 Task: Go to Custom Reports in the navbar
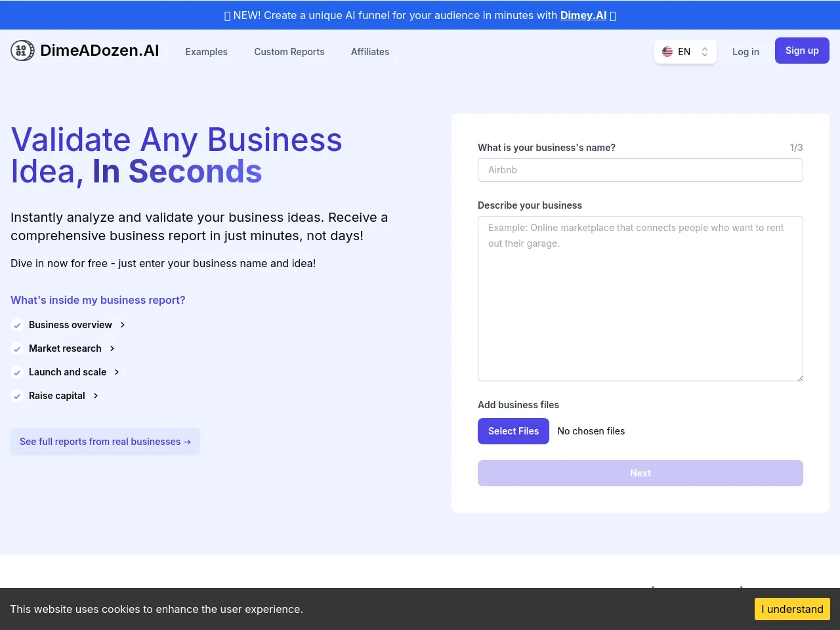289,52
